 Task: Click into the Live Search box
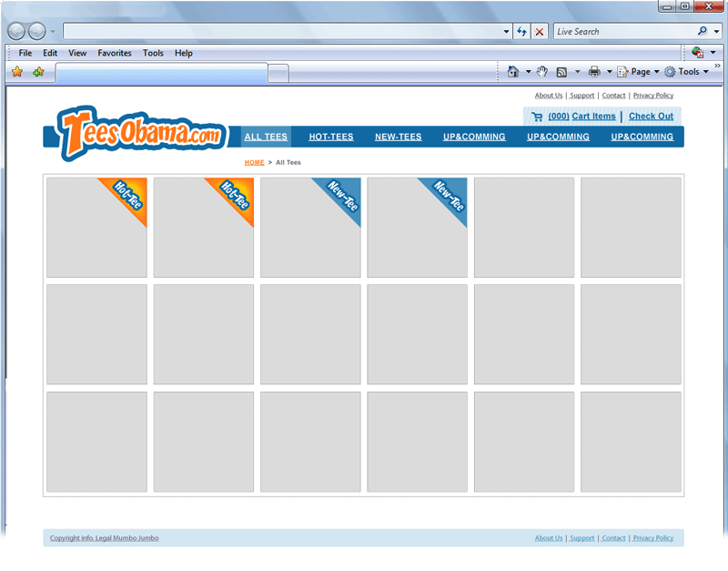point(624,32)
